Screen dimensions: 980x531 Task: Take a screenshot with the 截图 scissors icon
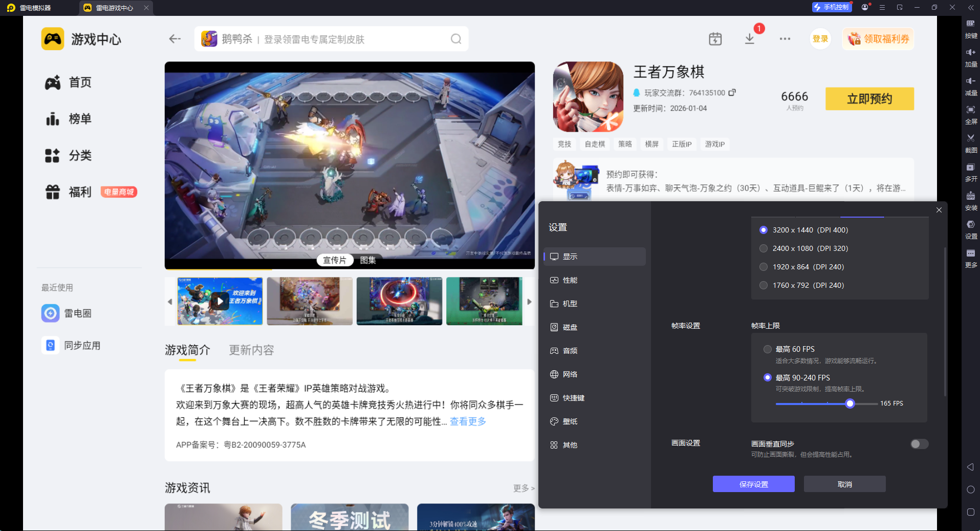point(970,138)
